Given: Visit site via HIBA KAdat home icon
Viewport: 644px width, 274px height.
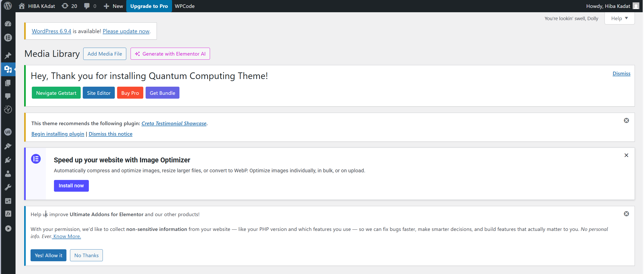Looking at the screenshot, I should (37, 6).
